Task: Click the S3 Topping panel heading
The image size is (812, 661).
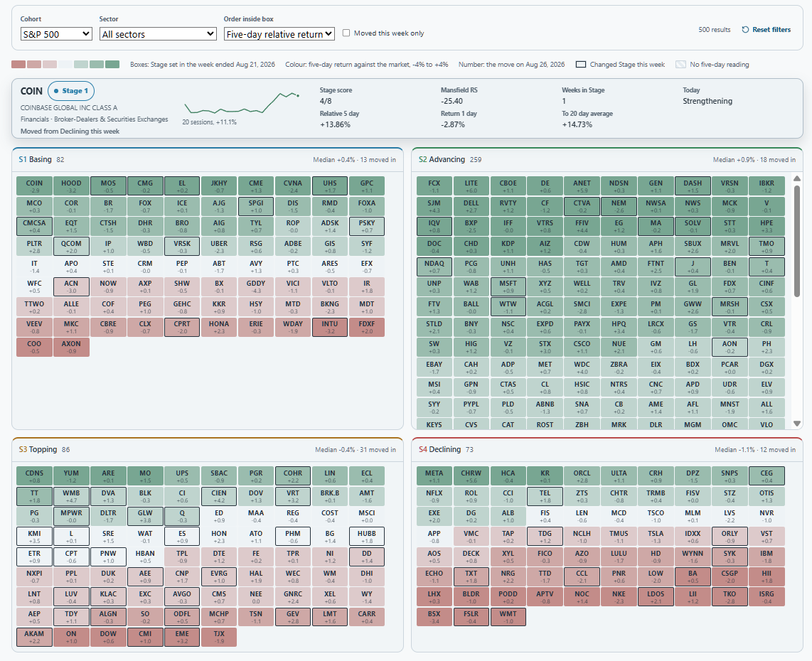Action: pyautogui.click(x=38, y=449)
